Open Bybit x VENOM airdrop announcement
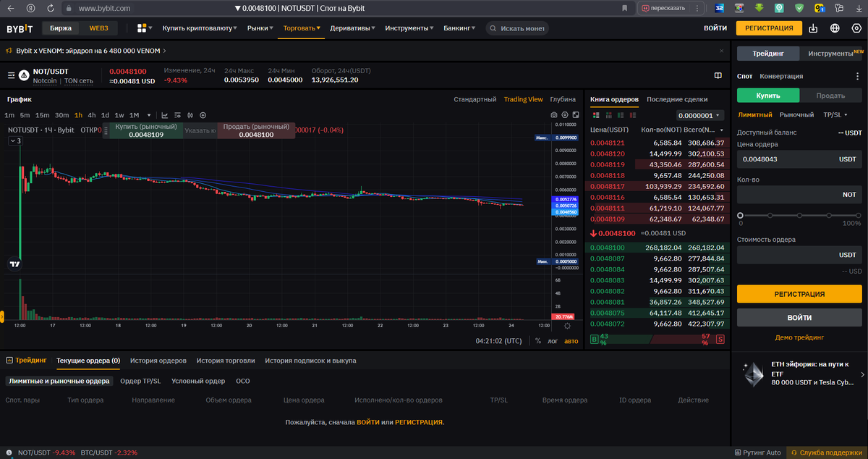This screenshot has height=459, width=868. [91, 51]
